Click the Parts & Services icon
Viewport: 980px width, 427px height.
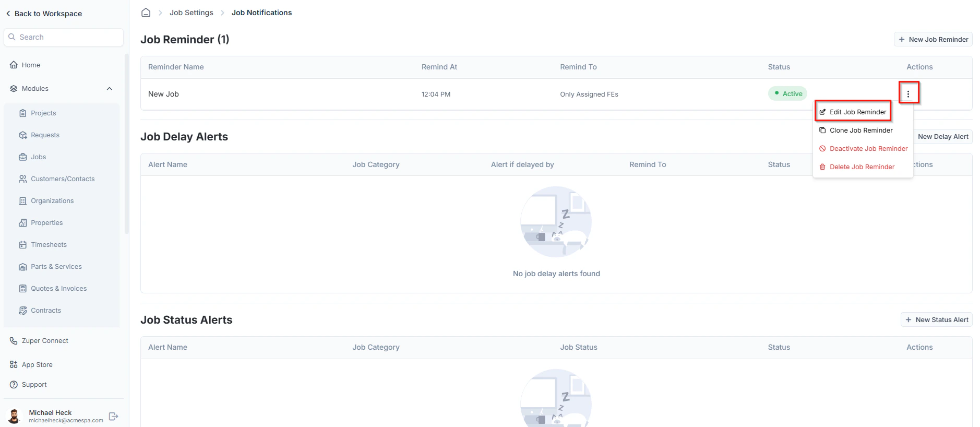[22, 267]
